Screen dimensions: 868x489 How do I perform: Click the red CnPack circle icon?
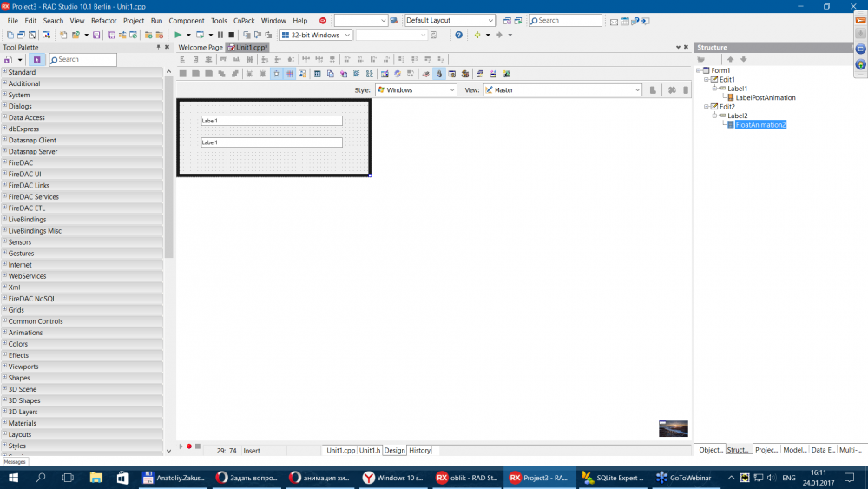click(x=323, y=21)
